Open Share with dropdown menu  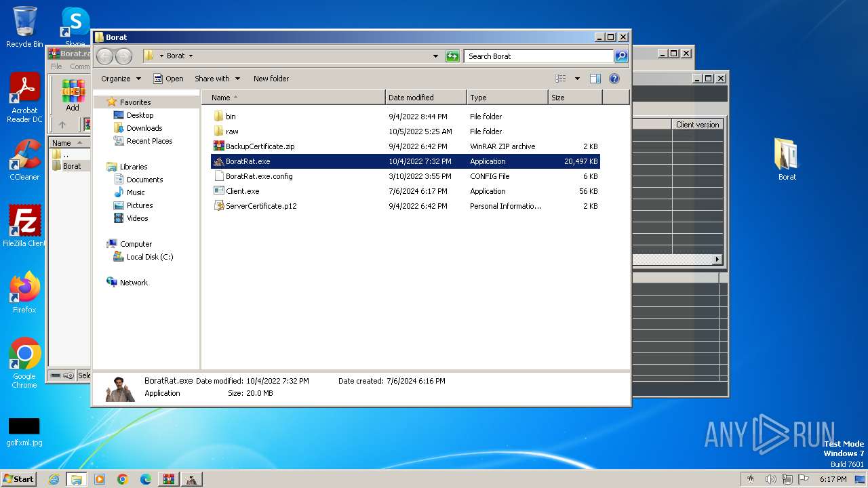217,79
